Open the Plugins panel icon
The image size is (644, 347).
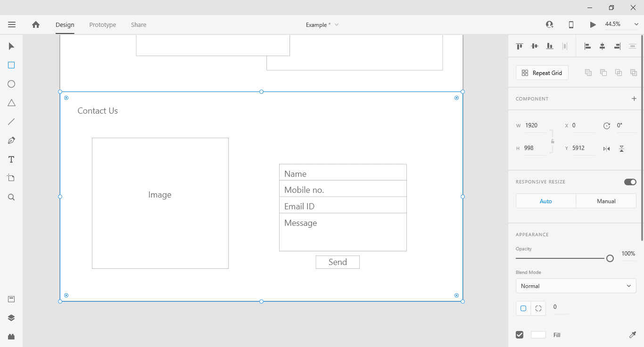click(x=11, y=337)
